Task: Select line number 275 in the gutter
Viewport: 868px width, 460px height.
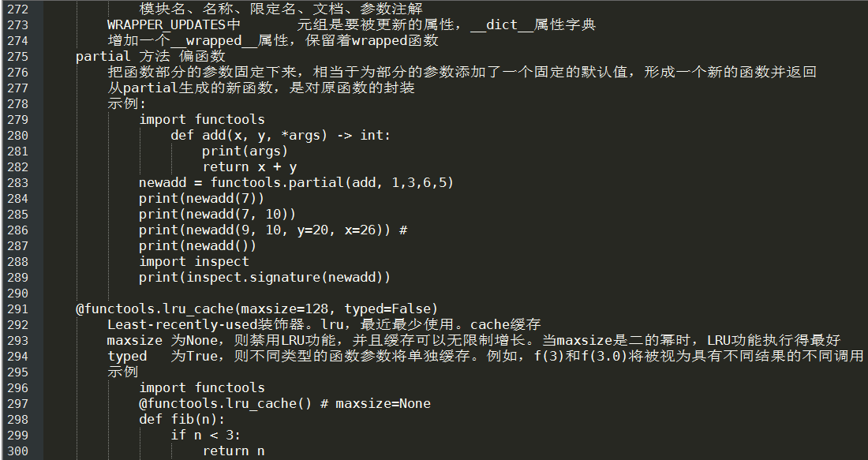Action: tap(17, 57)
